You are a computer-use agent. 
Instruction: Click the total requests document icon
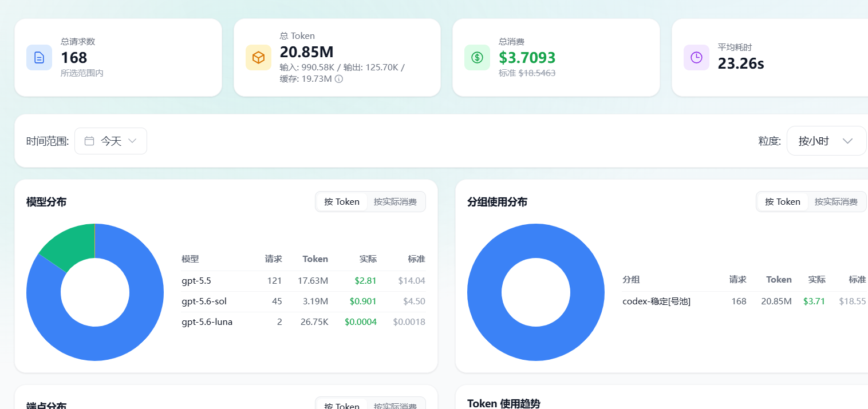[x=39, y=57]
